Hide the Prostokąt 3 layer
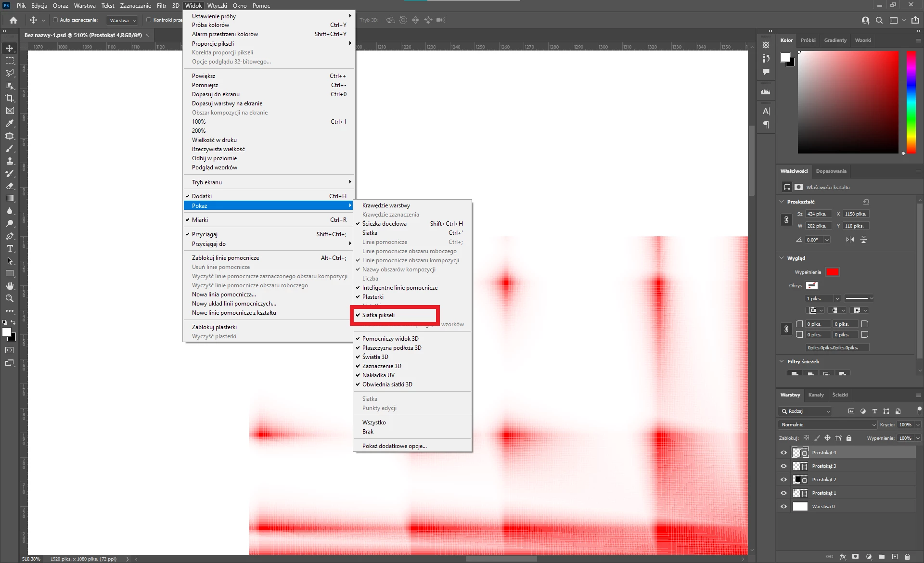This screenshot has width=924, height=563. pyautogui.click(x=783, y=466)
